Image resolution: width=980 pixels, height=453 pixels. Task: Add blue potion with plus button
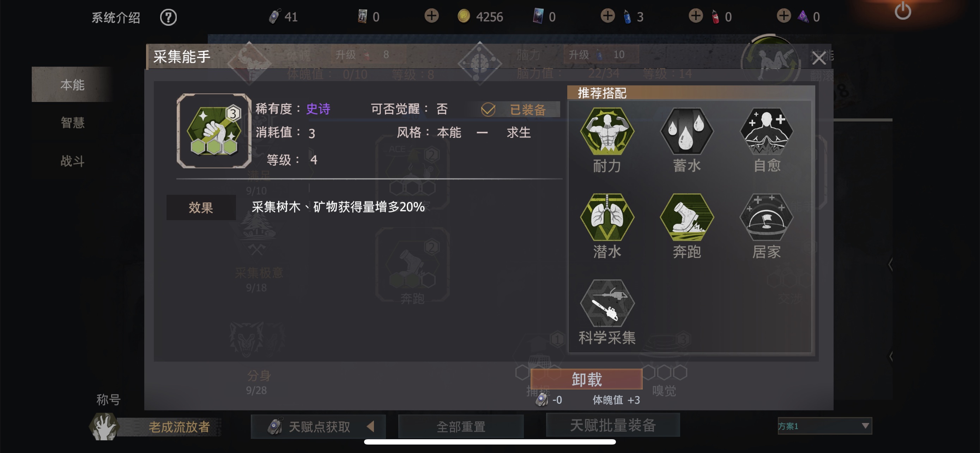tap(607, 16)
